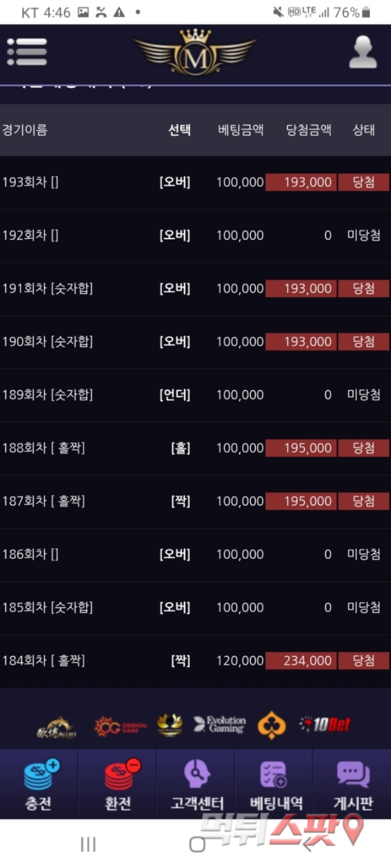The width and height of the screenshot is (391, 868).
Task: Tap the 경기이름 column header
Action: click(x=25, y=130)
